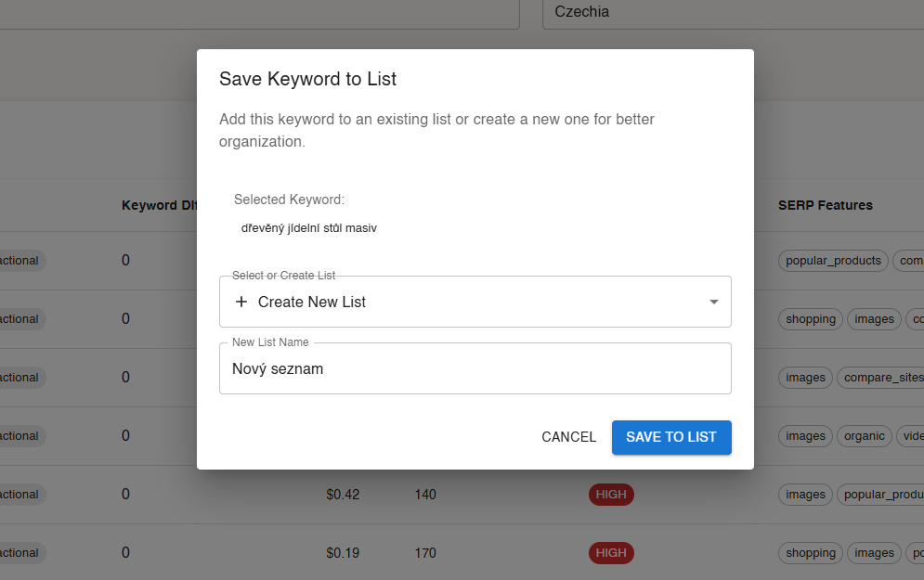Open the Czechia country selector
The image size is (924, 580).
point(733,13)
